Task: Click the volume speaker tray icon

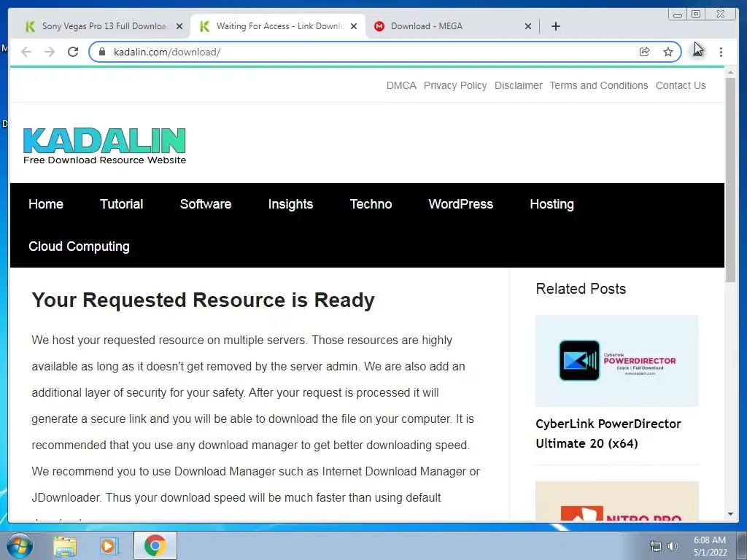Action: [x=673, y=546]
